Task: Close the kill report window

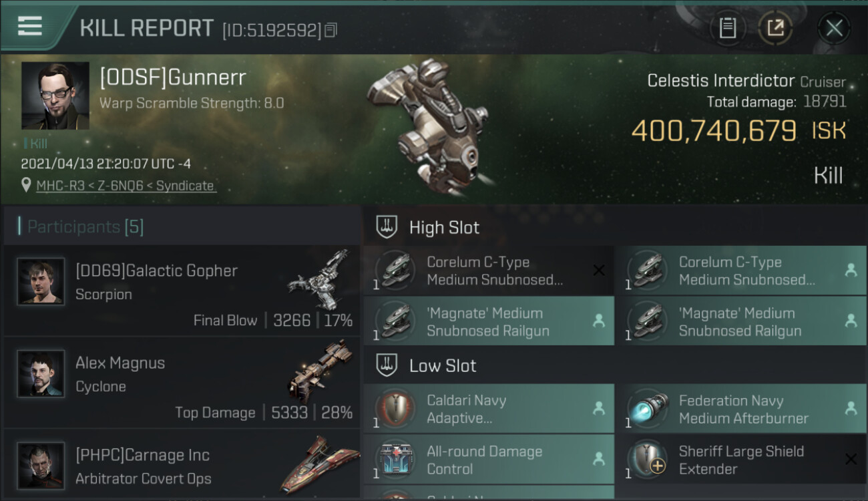Action: (834, 28)
